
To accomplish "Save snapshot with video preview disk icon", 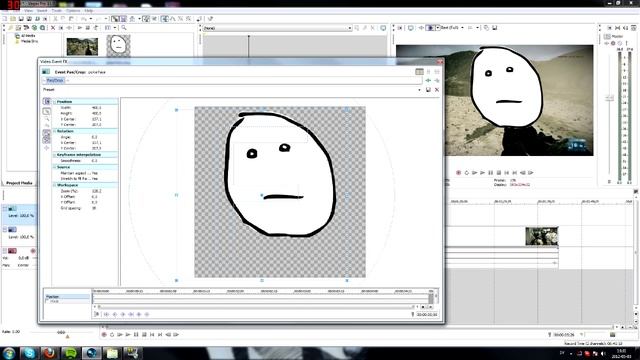I will coord(494,28).
